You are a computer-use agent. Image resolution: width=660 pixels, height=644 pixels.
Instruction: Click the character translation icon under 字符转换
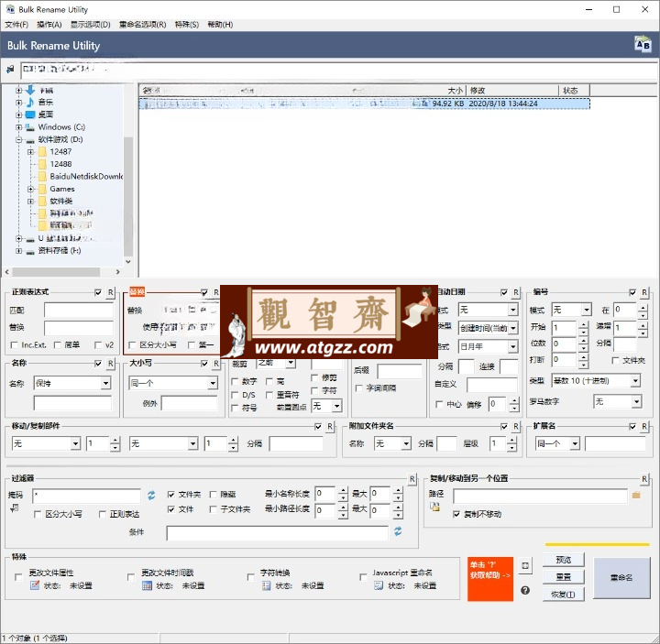pyautogui.click(x=266, y=585)
